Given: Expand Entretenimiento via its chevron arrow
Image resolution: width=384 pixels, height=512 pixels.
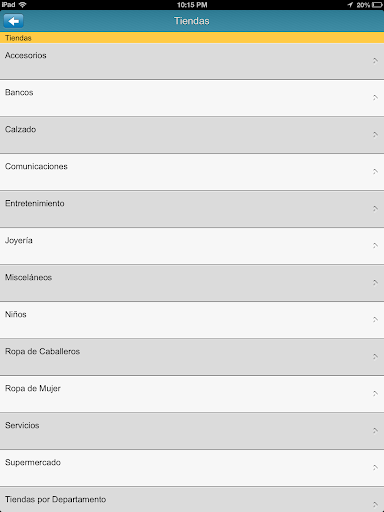Looking at the screenshot, I should point(375,209).
